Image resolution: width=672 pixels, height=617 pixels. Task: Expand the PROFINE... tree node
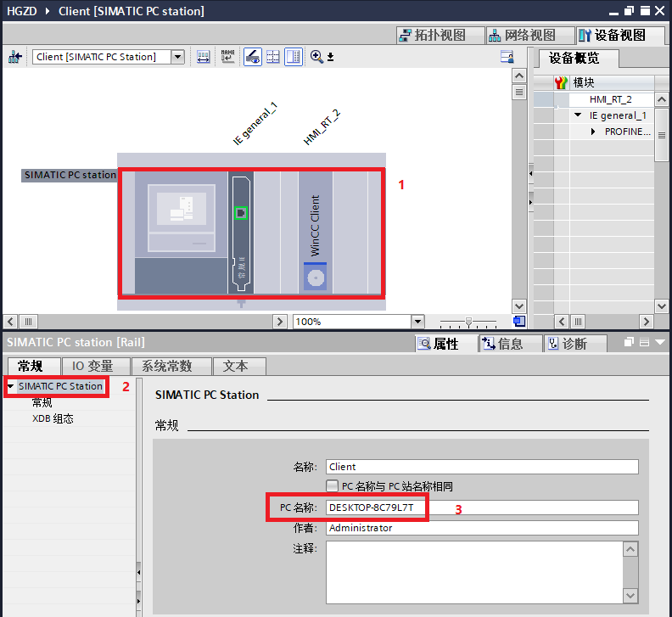[593, 132]
